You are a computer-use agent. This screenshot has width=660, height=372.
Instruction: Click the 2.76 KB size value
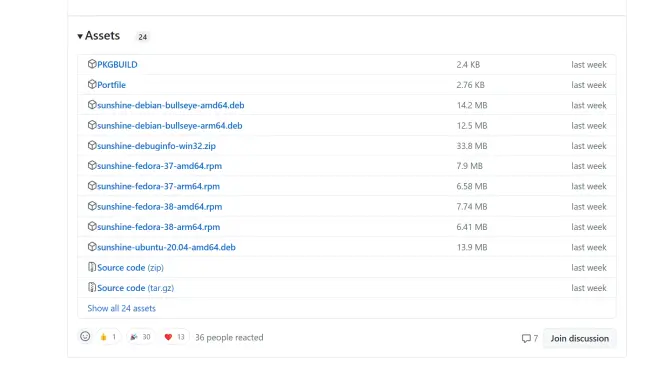pyautogui.click(x=471, y=85)
